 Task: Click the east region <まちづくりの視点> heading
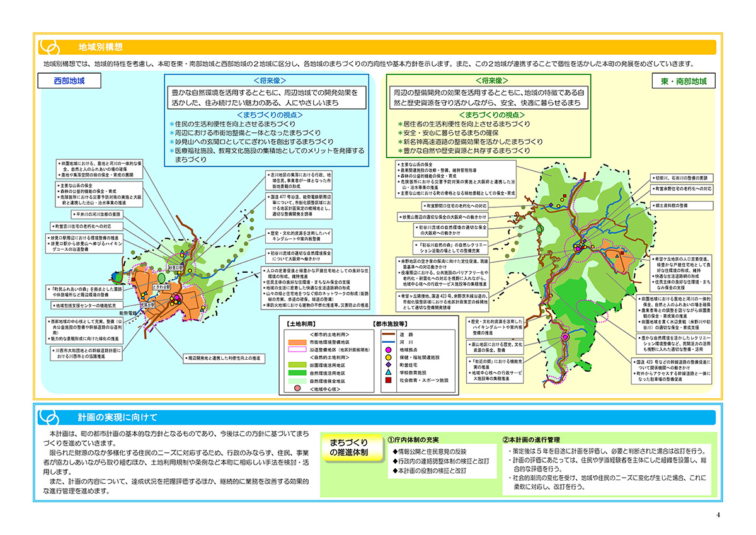tap(491, 115)
